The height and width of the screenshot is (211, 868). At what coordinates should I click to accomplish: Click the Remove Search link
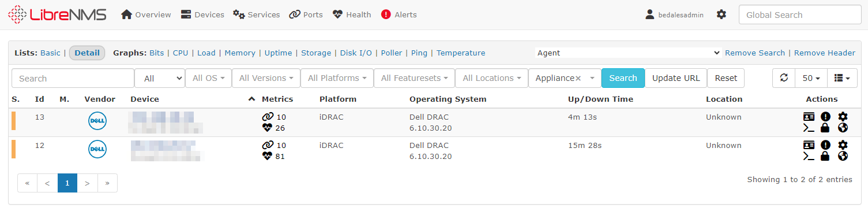coord(755,53)
